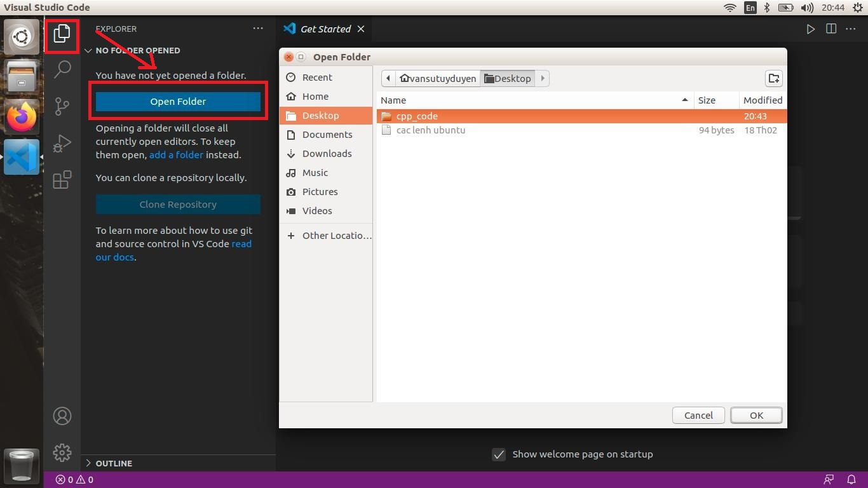Click Desktop in the path bar

pos(508,78)
